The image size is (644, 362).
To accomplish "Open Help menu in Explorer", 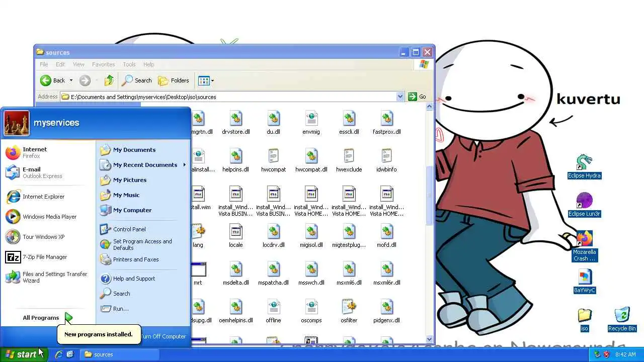I will tap(148, 64).
